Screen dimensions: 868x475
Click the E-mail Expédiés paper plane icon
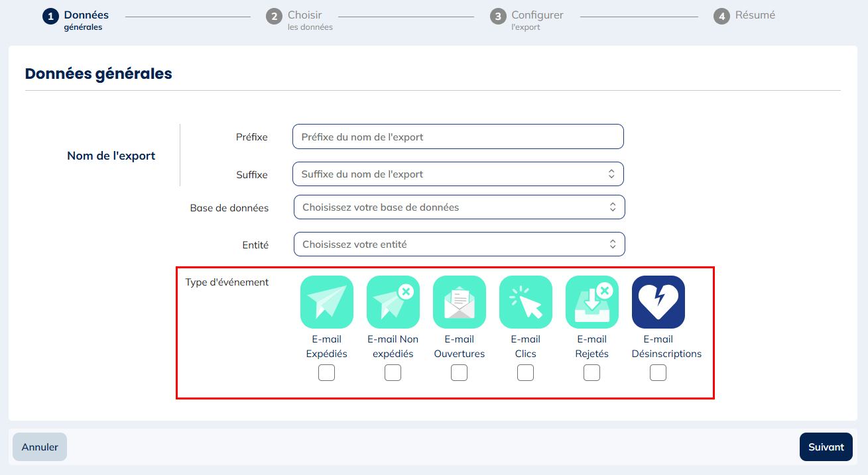(326, 302)
